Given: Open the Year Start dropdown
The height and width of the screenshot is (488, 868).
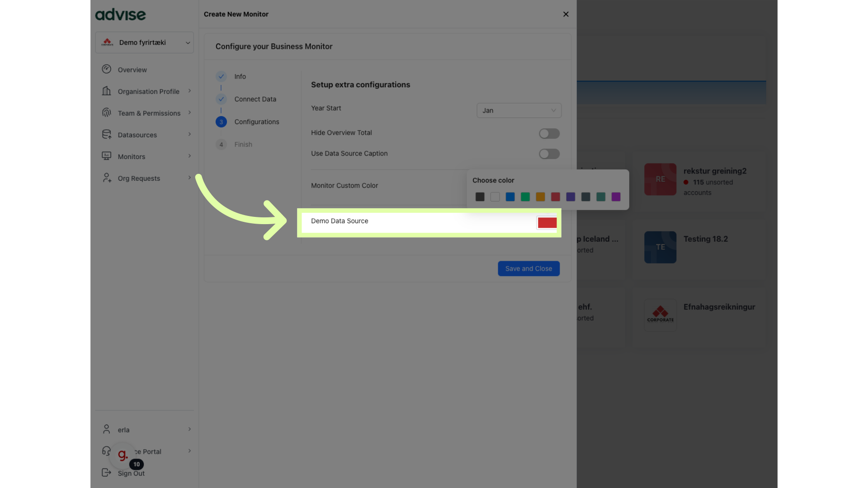Looking at the screenshot, I should click(x=519, y=110).
